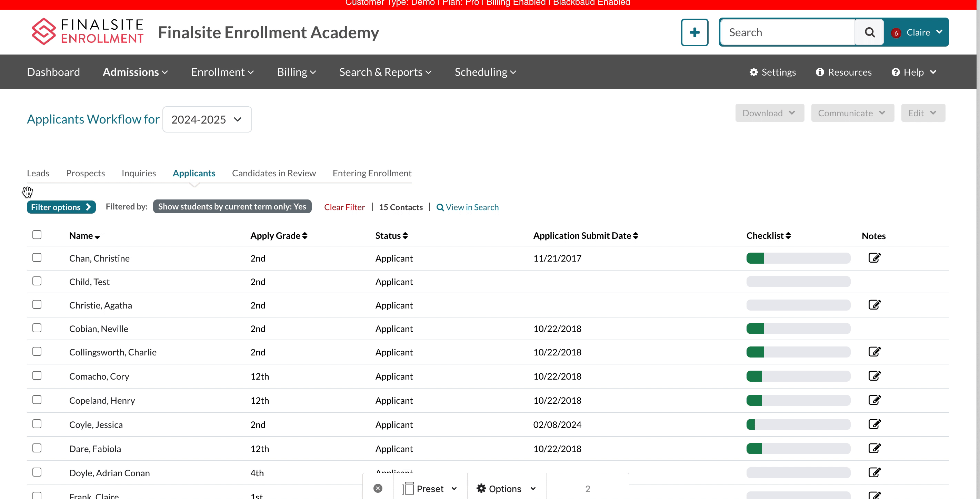Click the notes edit icon for Christie, Agatha
980x499 pixels.
click(x=875, y=305)
